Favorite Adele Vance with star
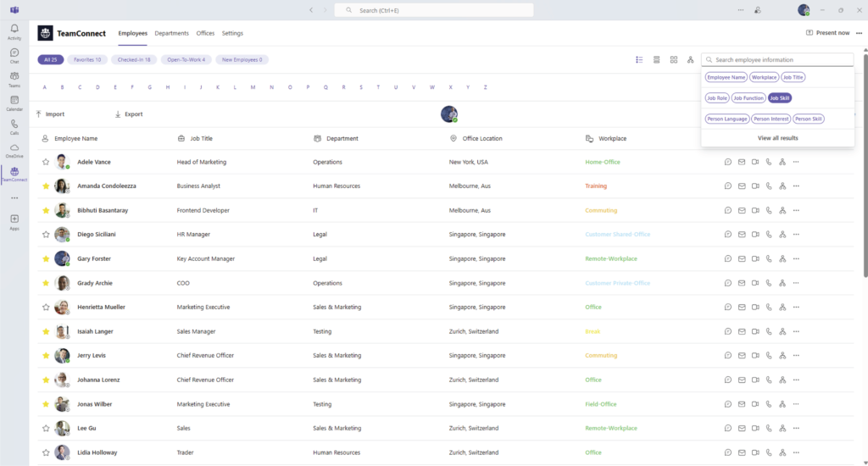The height and width of the screenshot is (466, 868). (46, 162)
